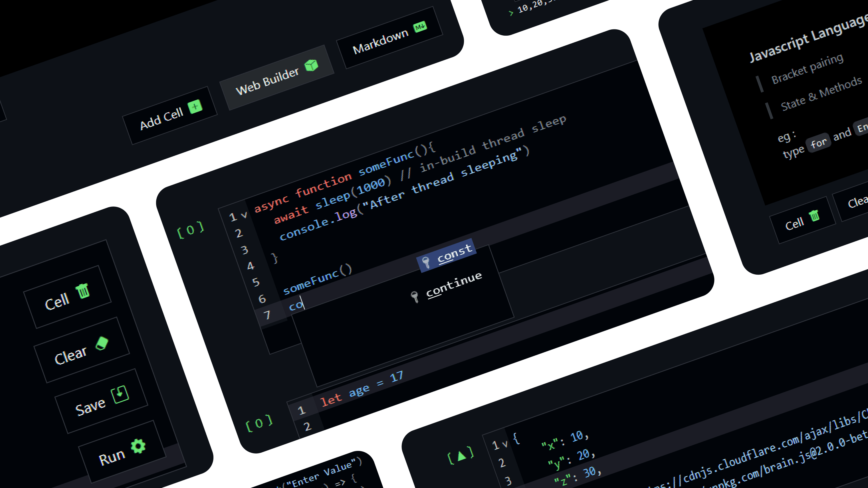Add a Markdown cell
The height and width of the screenshot is (488, 868).
pyautogui.click(x=389, y=38)
